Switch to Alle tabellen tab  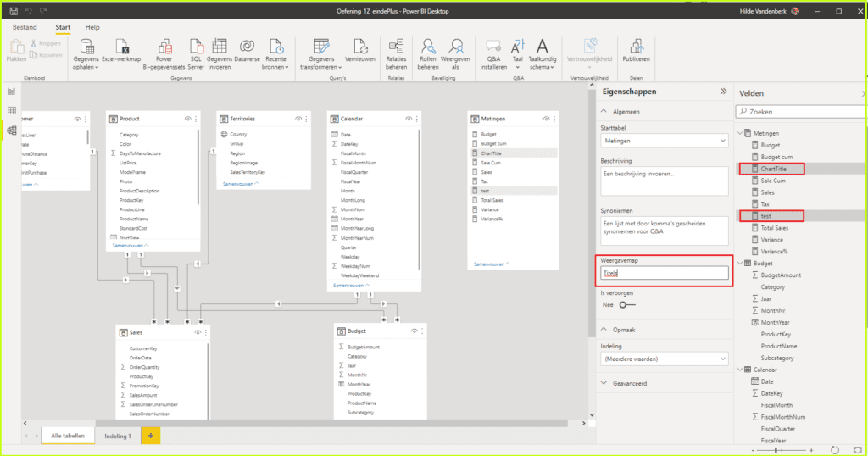[x=68, y=436]
